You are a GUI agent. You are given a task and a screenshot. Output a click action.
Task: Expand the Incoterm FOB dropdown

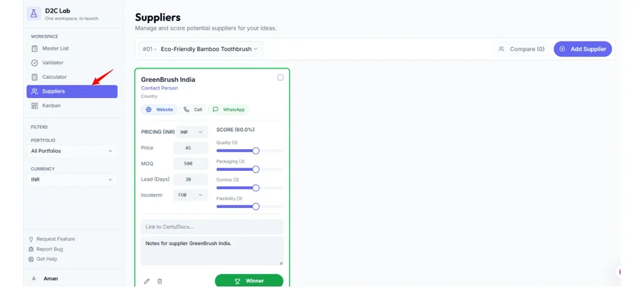[x=191, y=195]
